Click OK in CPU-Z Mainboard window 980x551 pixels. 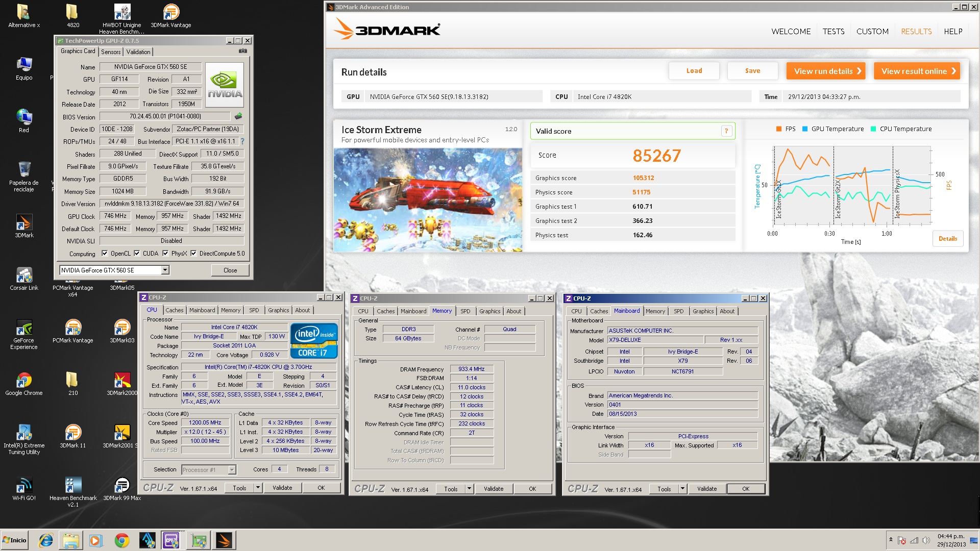click(x=746, y=489)
